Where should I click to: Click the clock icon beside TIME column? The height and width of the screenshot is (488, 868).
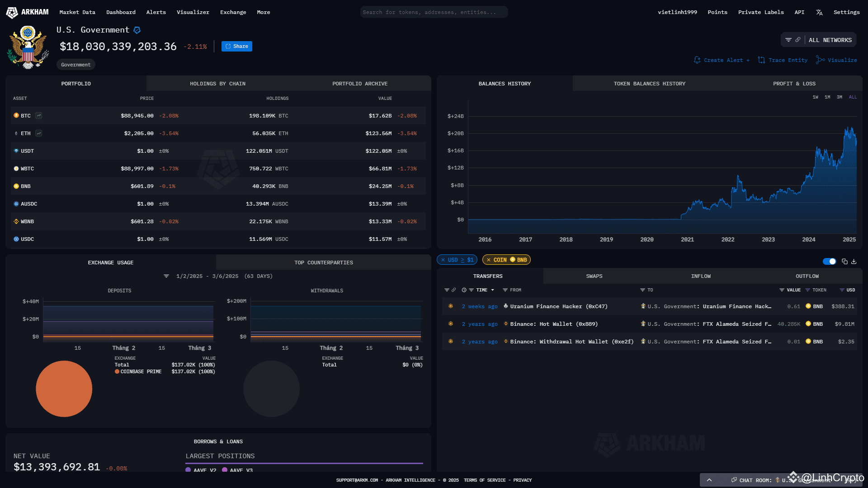point(464,290)
